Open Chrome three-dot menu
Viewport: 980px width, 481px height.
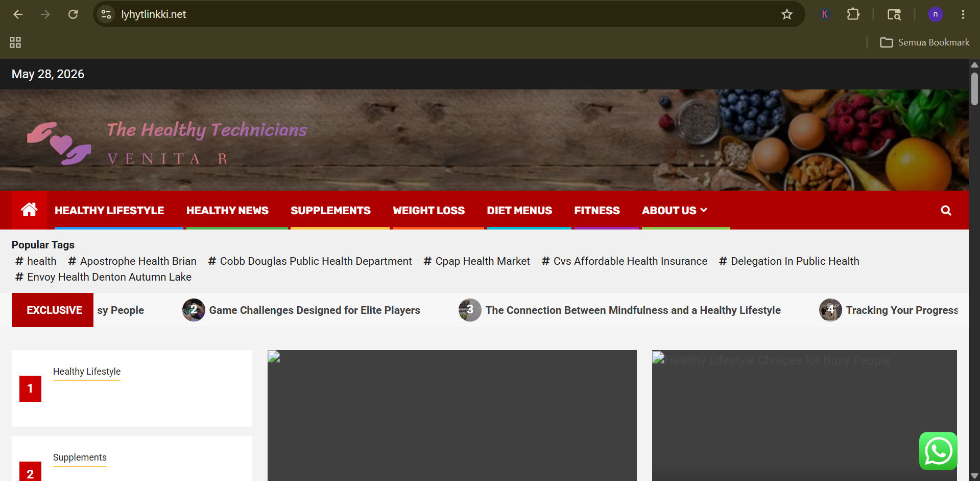point(963,14)
